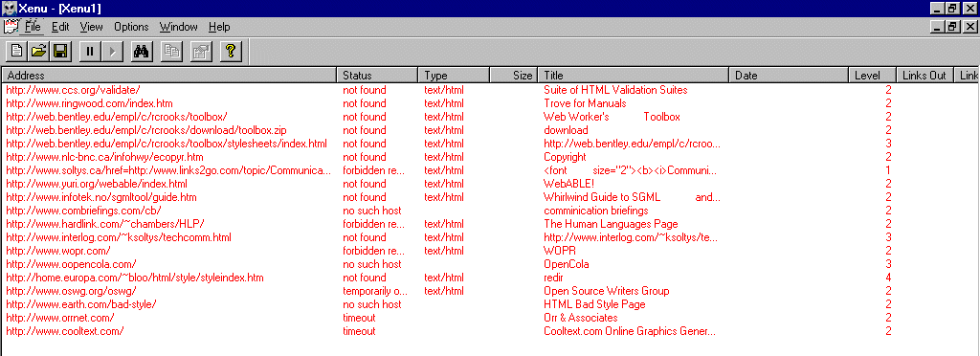This screenshot has width=980, height=356.
Task: Select the www.wopr.com/ address
Action: tap(58, 251)
